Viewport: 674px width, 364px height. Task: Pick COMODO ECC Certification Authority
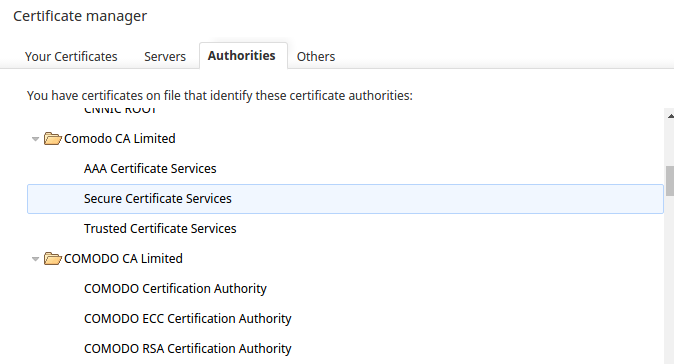345,318
